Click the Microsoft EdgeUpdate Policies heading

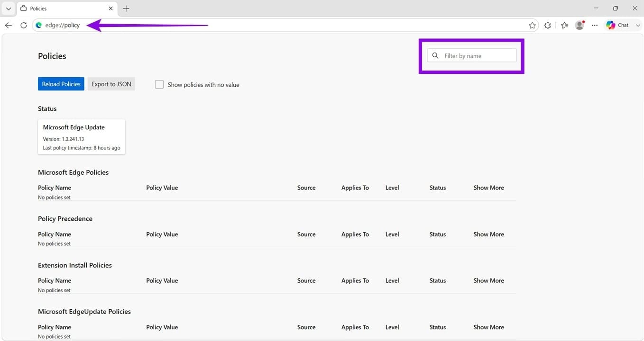pos(84,312)
